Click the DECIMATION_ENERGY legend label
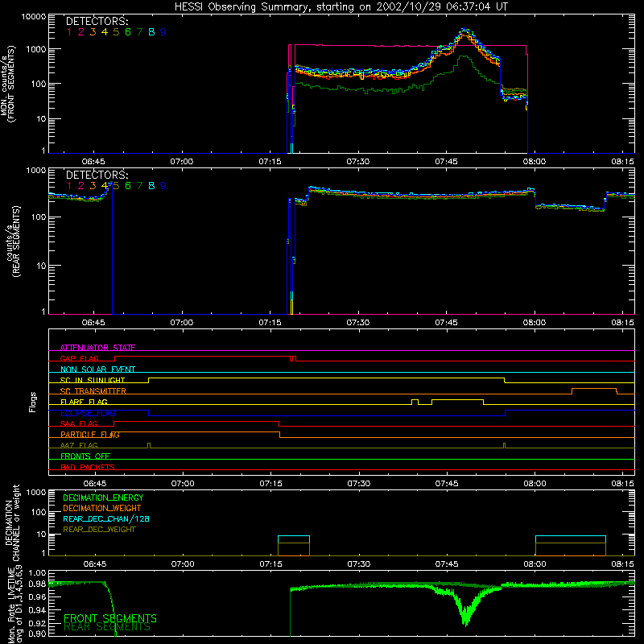Screen dimensions: 644x644 tap(103, 497)
